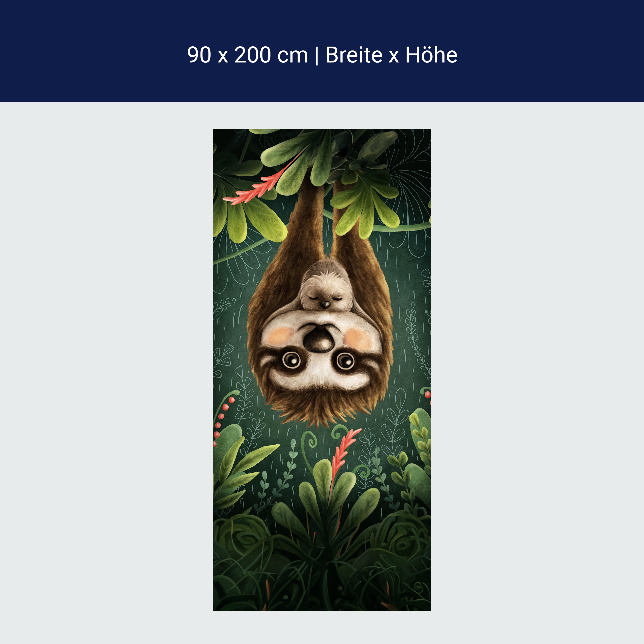Click the big sloth's left eye
Screen dimensions: 644x644
pos(291,360)
